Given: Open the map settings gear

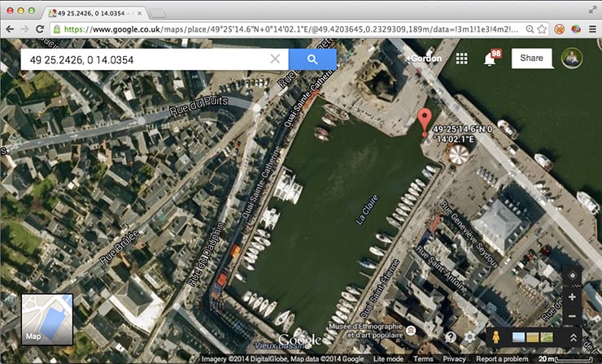Looking at the screenshot, I should tap(469, 336).
